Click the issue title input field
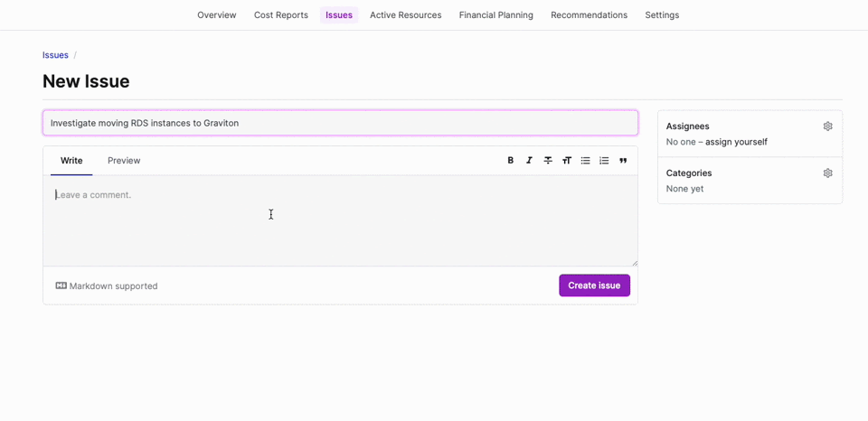 (x=340, y=123)
